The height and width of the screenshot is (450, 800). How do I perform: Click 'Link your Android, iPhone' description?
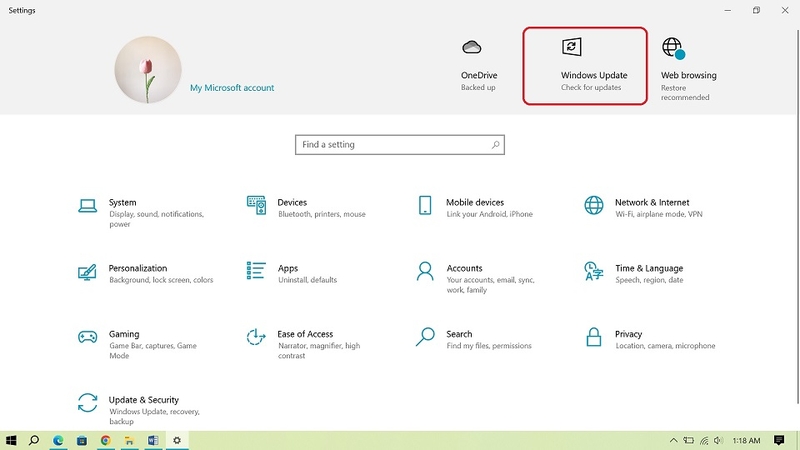pos(490,214)
